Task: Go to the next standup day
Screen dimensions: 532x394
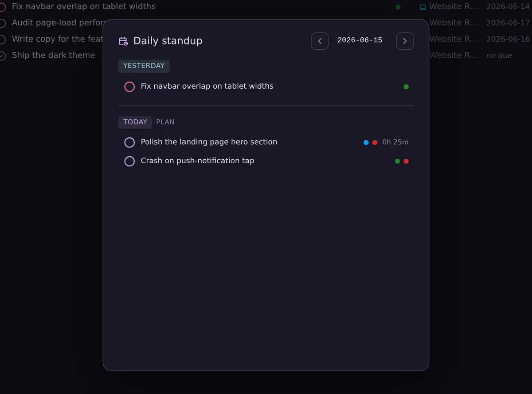Action: pos(405,41)
